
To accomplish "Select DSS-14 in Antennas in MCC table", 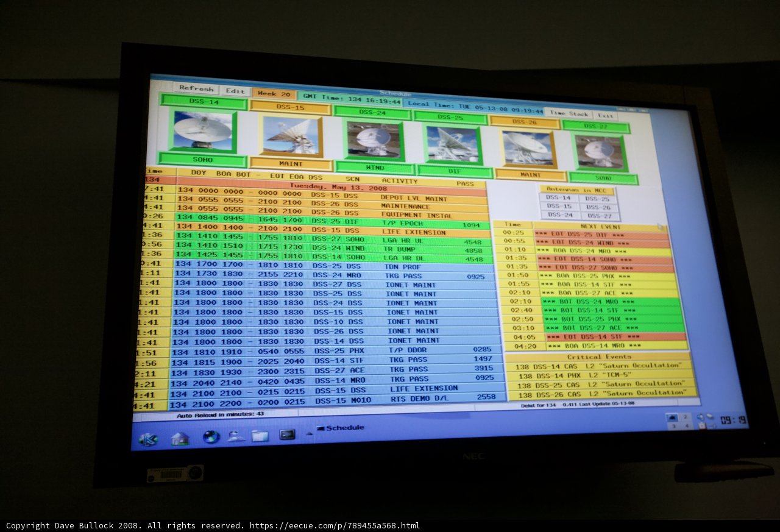I will click(559, 197).
